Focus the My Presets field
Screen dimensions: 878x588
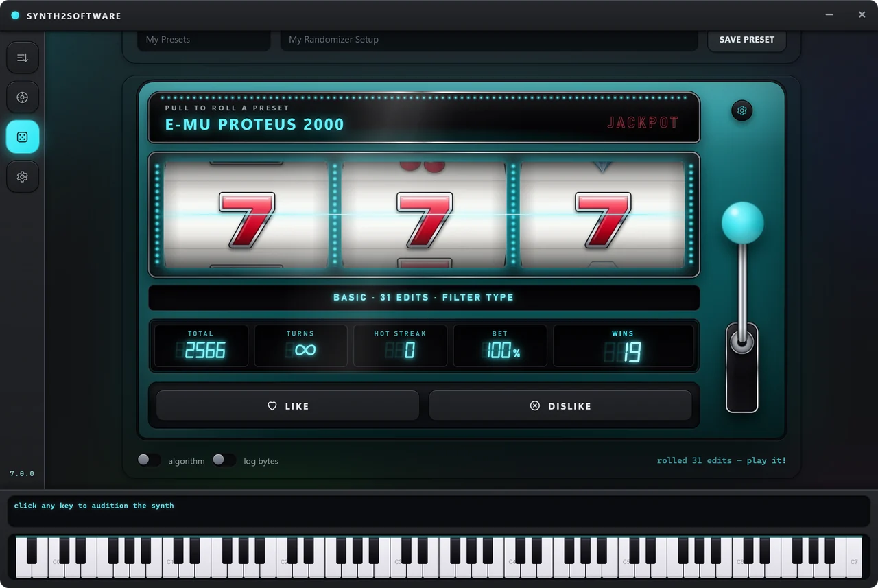click(204, 40)
